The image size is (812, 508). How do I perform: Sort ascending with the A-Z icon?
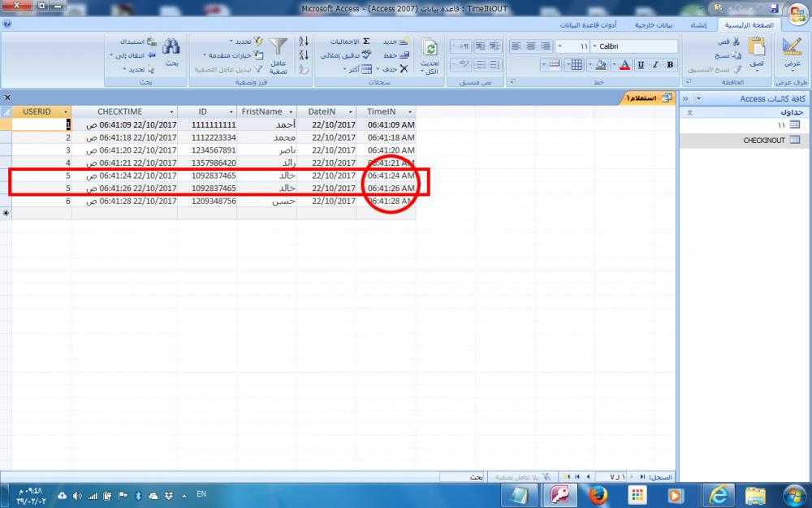(x=304, y=41)
